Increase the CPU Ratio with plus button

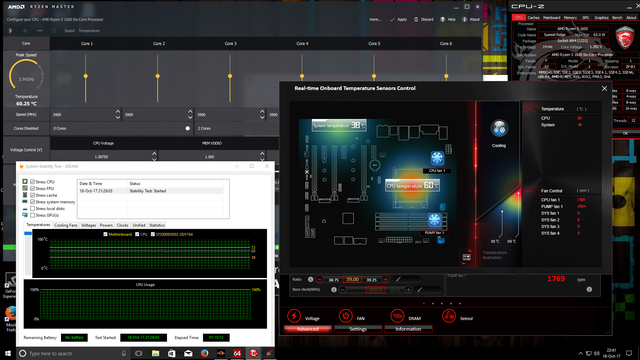pyautogui.click(x=385, y=280)
